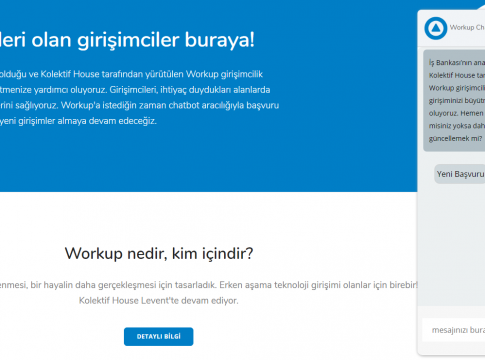Click the chatbot greeting message bubble
485x360 pixels.
[454, 101]
